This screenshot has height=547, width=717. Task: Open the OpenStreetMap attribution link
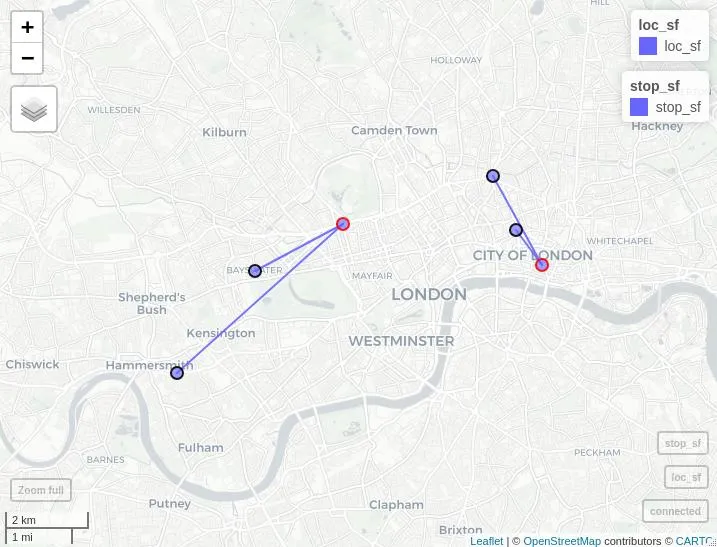(562, 541)
